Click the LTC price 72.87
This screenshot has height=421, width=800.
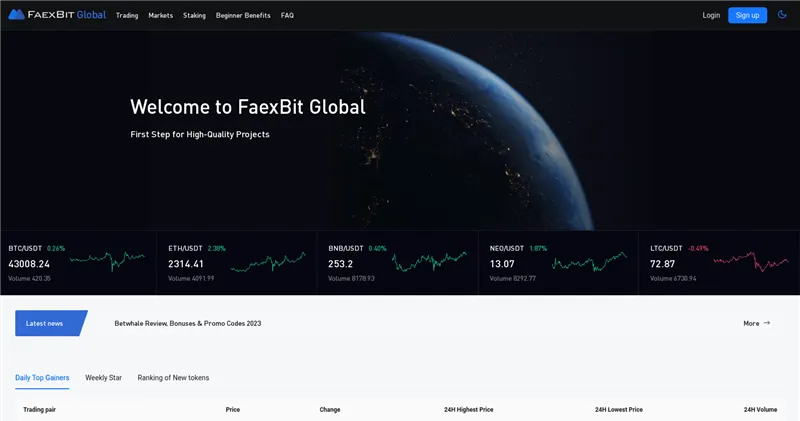(x=662, y=264)
